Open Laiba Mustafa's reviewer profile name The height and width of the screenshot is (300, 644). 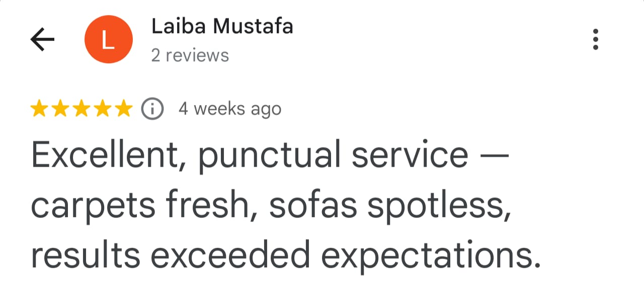pyautogui.click(x=222, y=27)
